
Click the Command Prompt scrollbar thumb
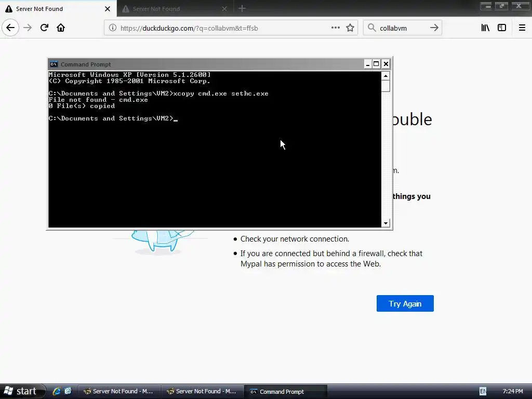(x=385, y=86)
